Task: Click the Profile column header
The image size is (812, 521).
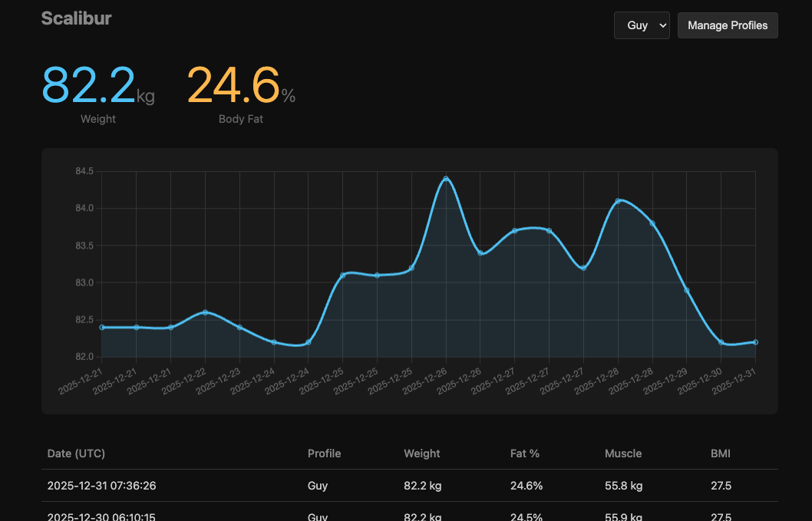Action: coord(324,453)
